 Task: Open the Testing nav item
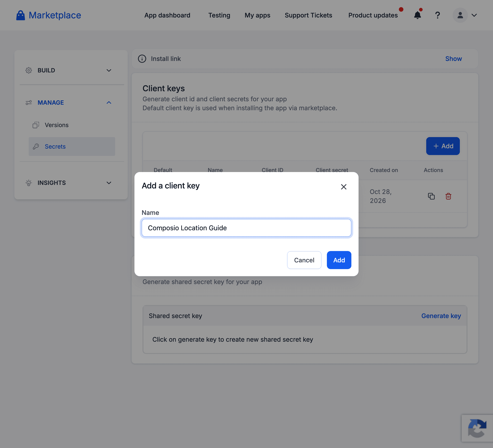[x=219, y=15]
